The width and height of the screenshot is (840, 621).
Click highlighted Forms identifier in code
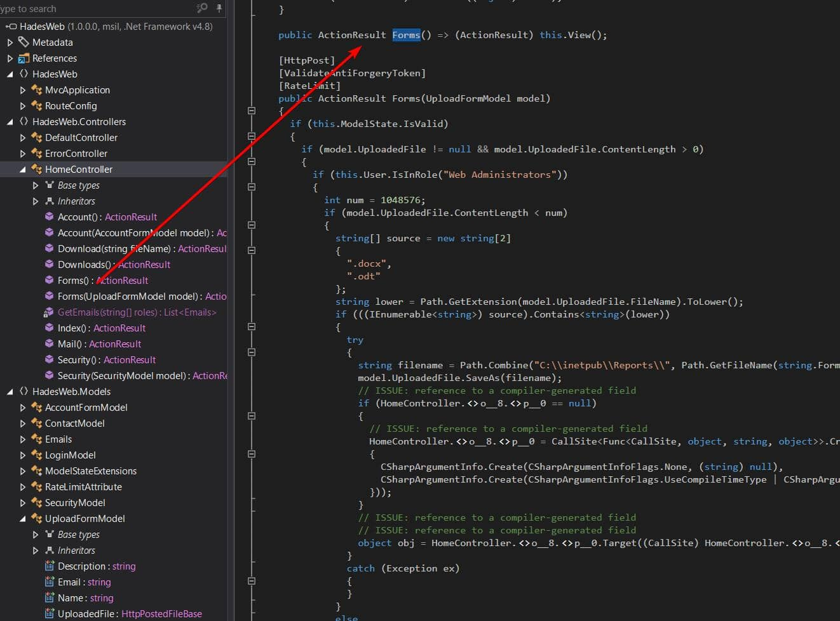pyautogui.click(x=406, y=35)
